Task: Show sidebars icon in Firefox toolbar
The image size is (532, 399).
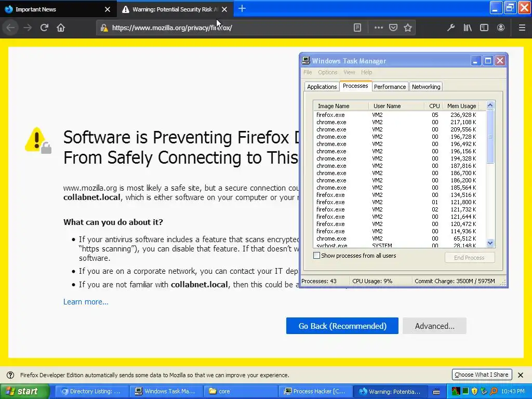Action: click(484, 28)
